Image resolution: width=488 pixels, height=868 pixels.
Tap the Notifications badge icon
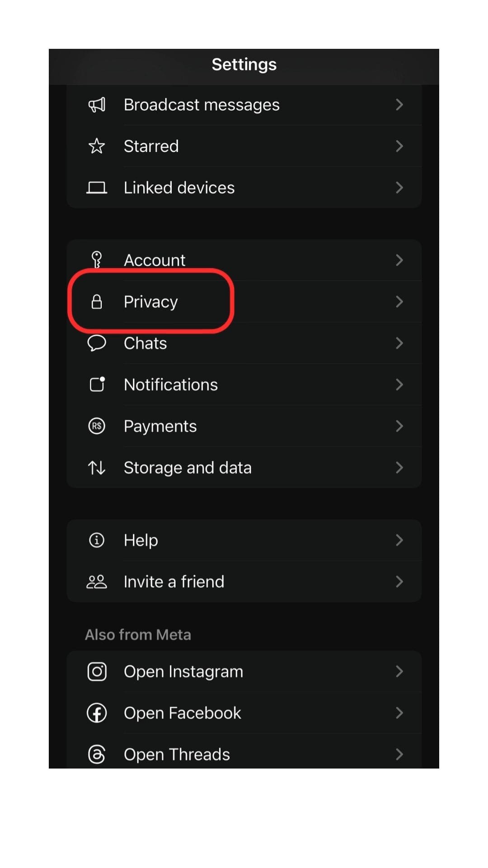click(97, 384)
